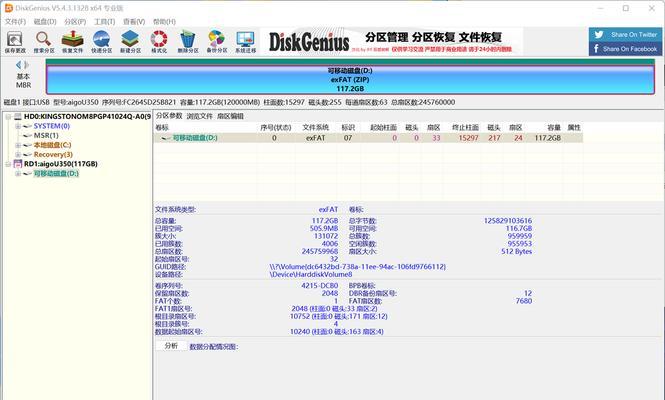
Task: Open the 文件(F) menu
Action: (15, 22)
